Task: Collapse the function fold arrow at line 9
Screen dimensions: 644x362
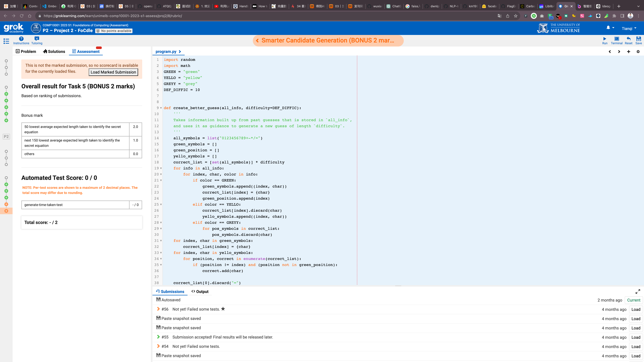Action: (161, 108)
